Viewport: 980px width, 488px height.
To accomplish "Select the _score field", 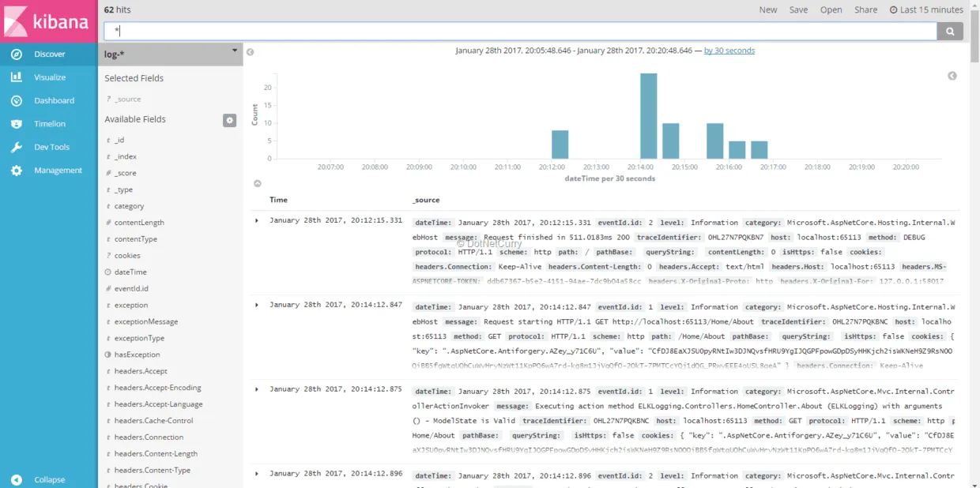I will [x=126, y=173].
